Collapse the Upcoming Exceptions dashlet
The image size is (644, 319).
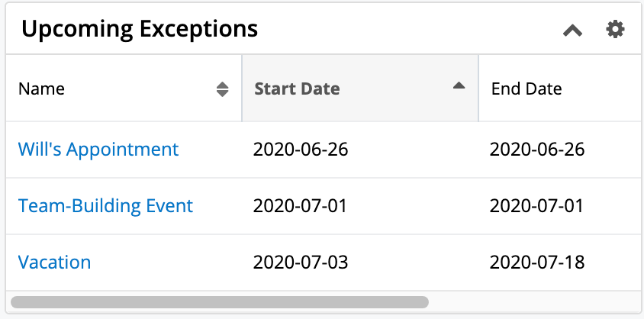tap(572, 31)
